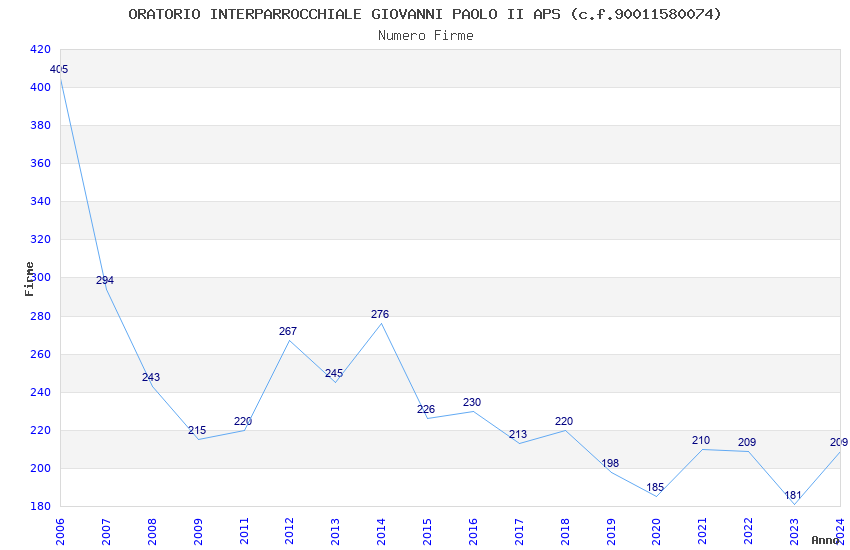
Task: Click the 2021 year label on x-axis
Action: [703, 531]
